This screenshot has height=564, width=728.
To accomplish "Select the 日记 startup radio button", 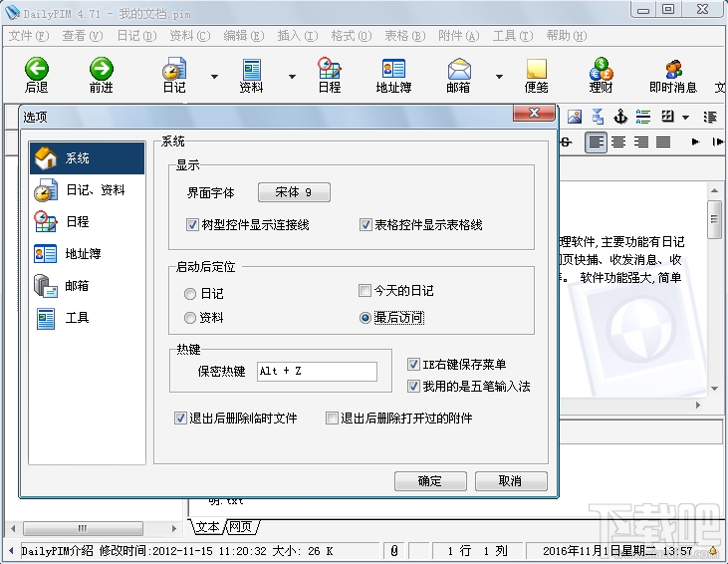I will point(190,294).
